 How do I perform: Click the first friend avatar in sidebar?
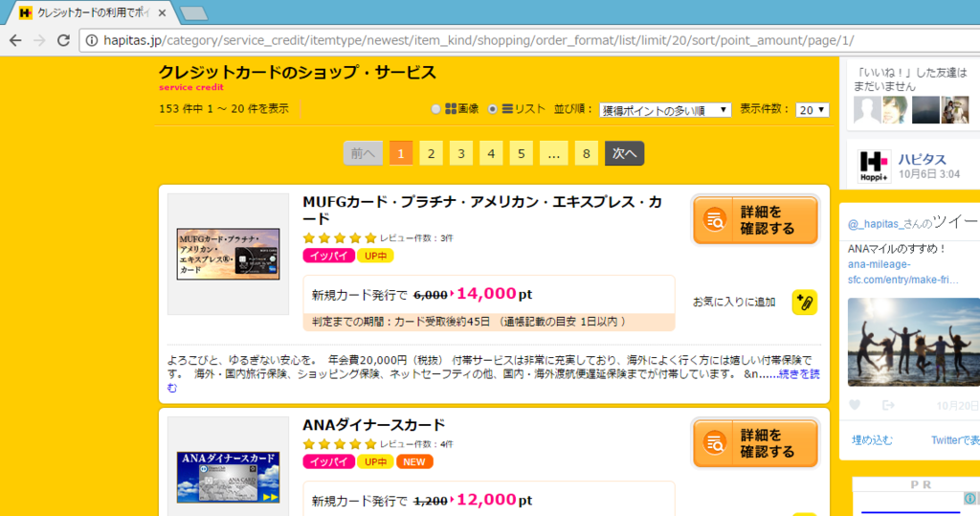[x=867, y=110]
